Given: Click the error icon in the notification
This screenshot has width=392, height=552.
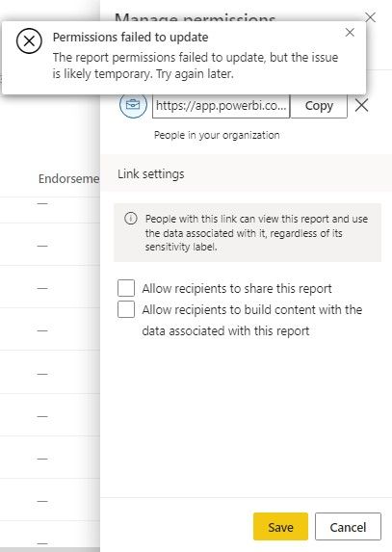Looking at the screenshot, I should (x=29, y=40).
